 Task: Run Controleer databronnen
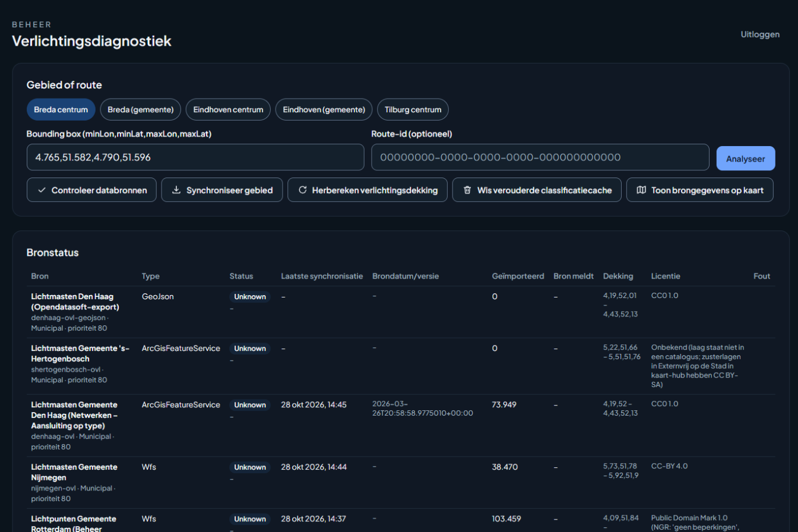[x=91, y=190]
